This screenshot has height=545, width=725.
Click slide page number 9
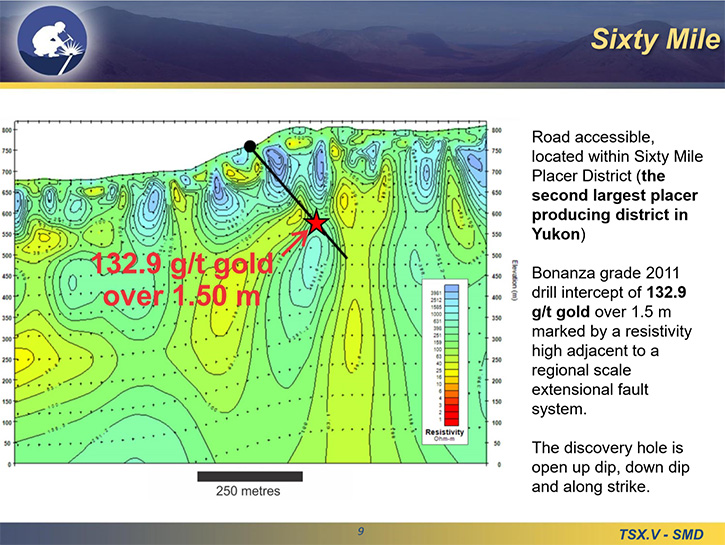point(361,531)
